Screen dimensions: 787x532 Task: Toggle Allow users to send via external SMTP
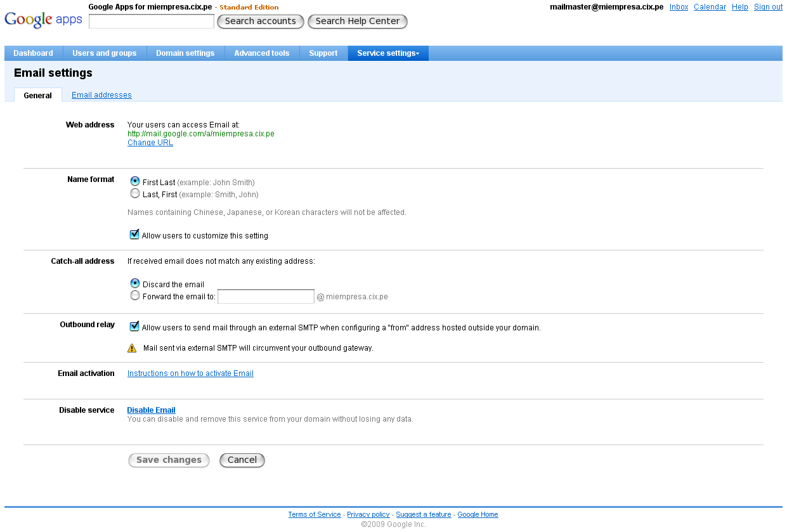click(x=134, y=327)
